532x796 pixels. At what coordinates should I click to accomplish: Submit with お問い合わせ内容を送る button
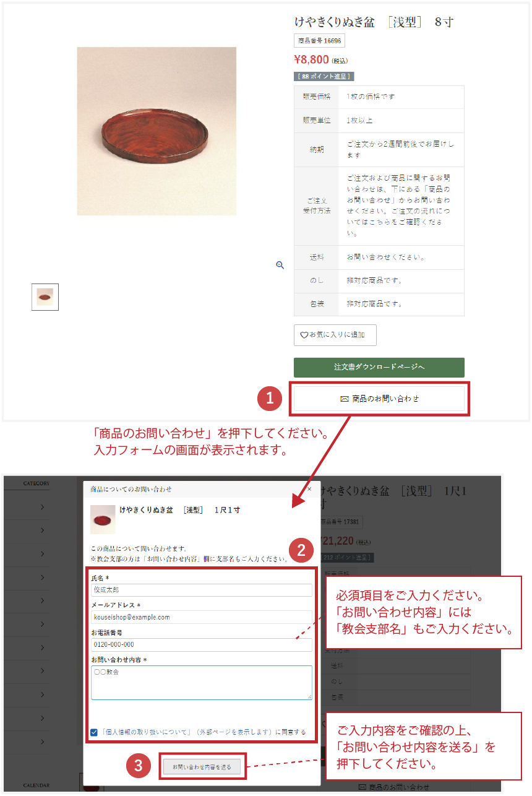[x=202, y=767]
